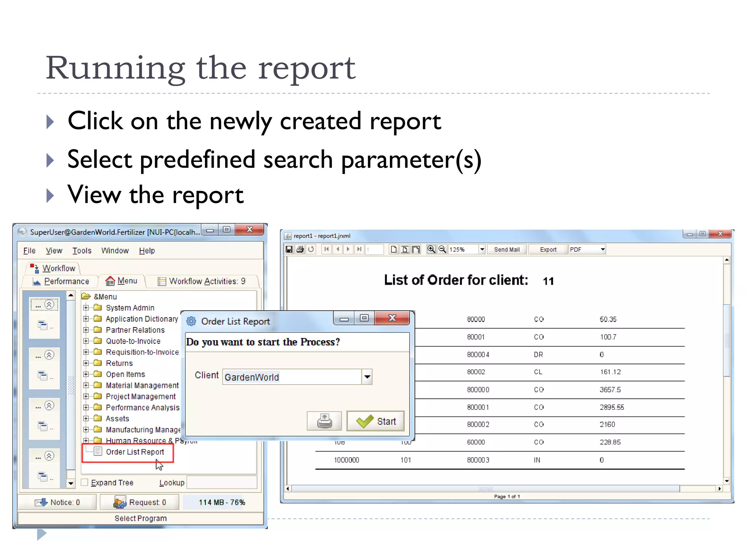Open the View menu
Image resolution: width=747 pixels, height=560 pixels.
(54, 250)
